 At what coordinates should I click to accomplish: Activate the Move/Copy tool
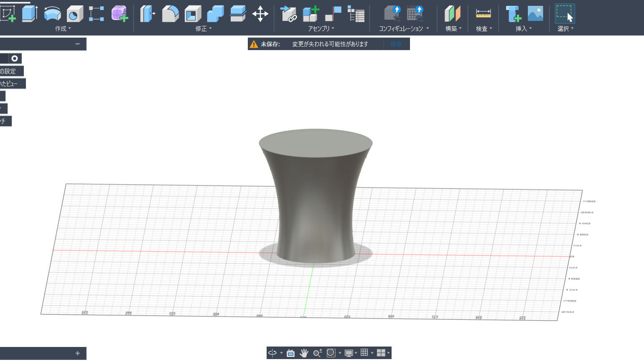point(260,13)
